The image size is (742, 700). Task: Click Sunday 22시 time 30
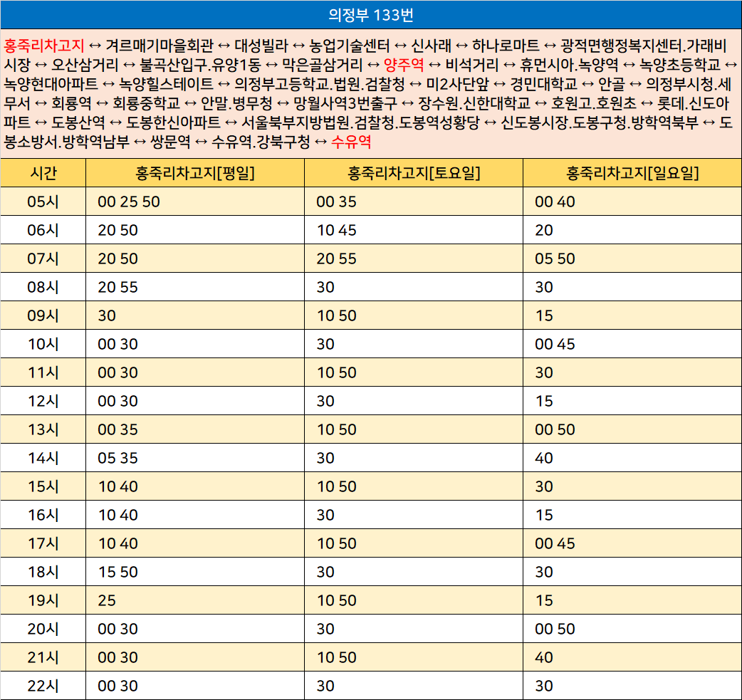[x=544, y=686]
